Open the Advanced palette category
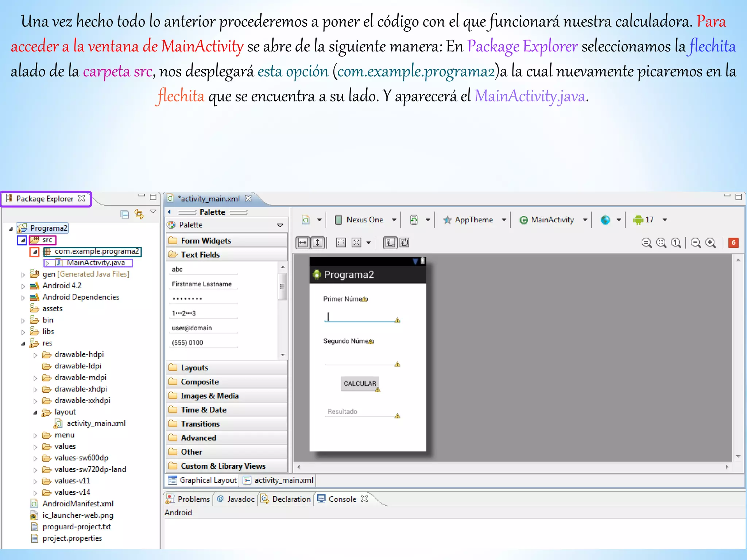This screenshot has height=560, width=747. (x=227, y=438)
